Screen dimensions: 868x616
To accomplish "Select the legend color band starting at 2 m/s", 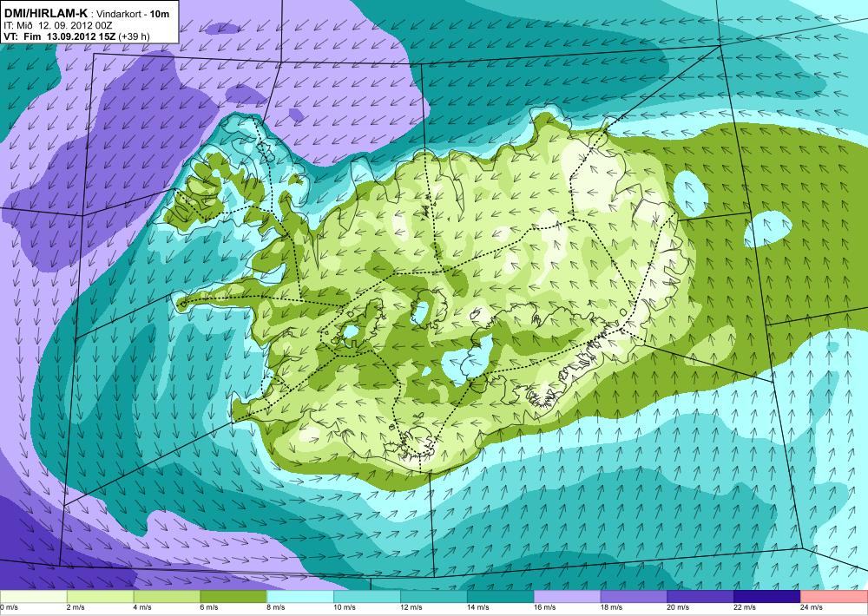I will pyautogui.click(x=100, y=597).
